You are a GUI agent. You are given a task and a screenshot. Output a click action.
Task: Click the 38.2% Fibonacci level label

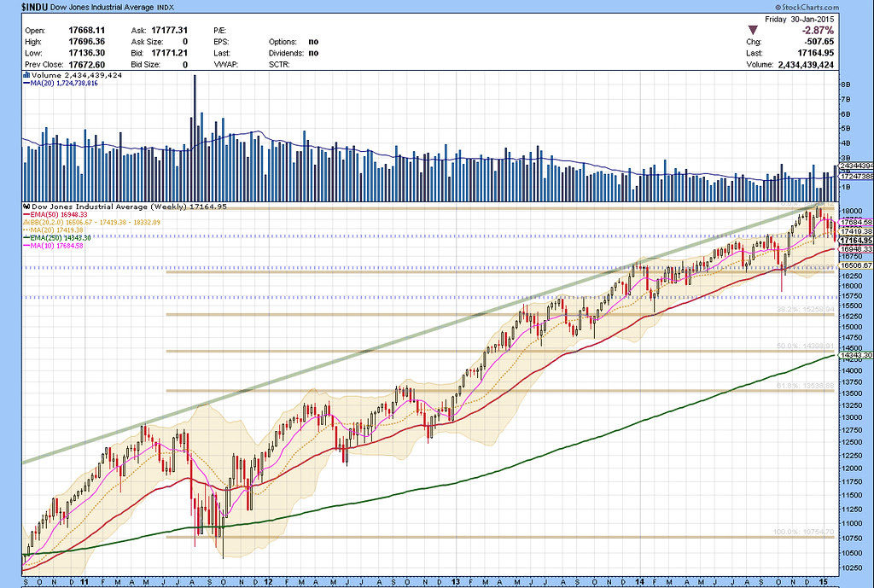(806, 309)
